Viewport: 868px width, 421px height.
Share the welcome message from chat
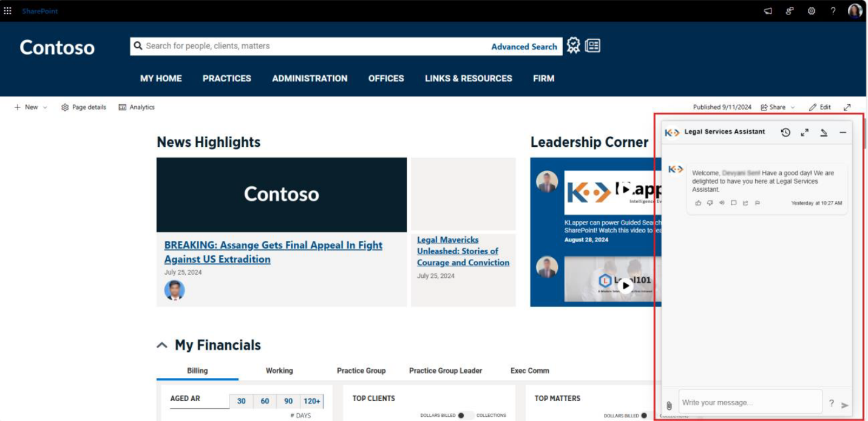click(745, 203)
